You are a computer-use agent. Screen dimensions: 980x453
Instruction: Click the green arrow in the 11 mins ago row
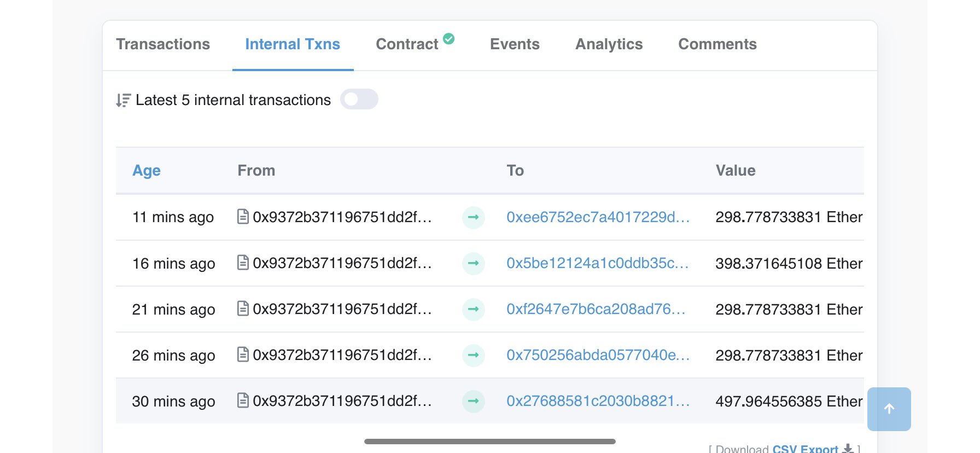[x=474, y=217]
